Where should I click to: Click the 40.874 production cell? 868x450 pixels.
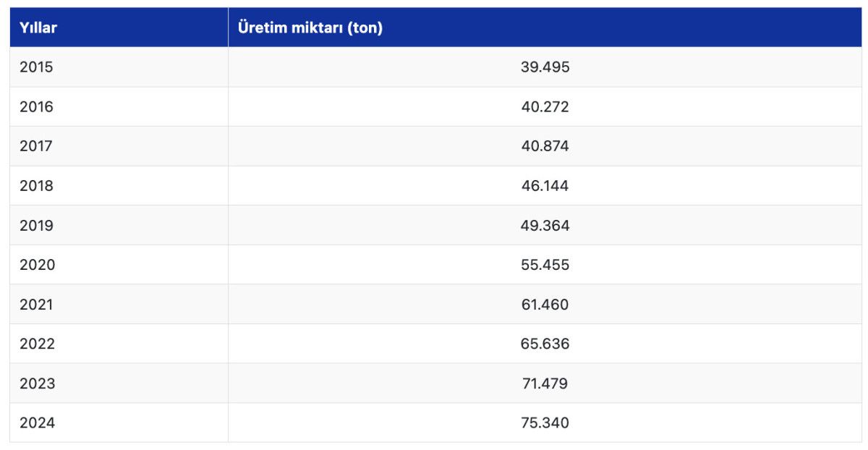(545, 146)
